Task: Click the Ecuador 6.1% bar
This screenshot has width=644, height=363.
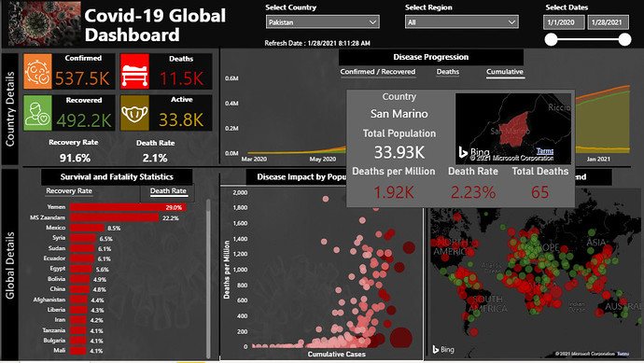Action: (x=82, y=258)
